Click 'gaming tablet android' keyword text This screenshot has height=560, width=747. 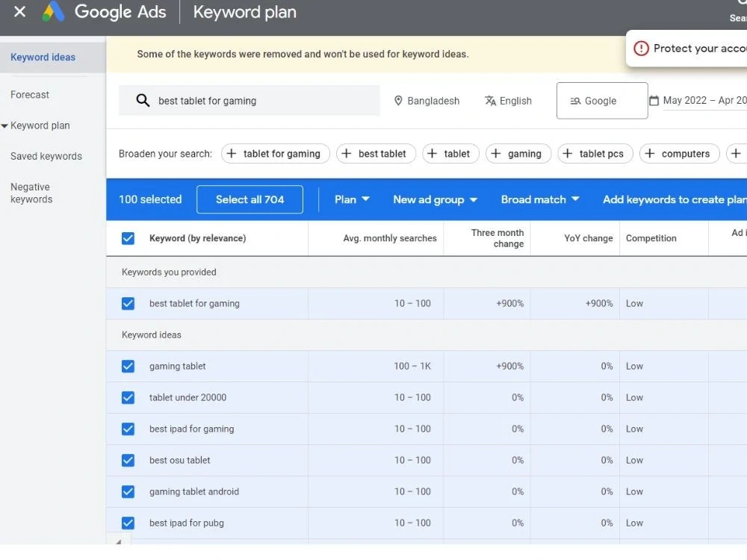coord(194,491)
